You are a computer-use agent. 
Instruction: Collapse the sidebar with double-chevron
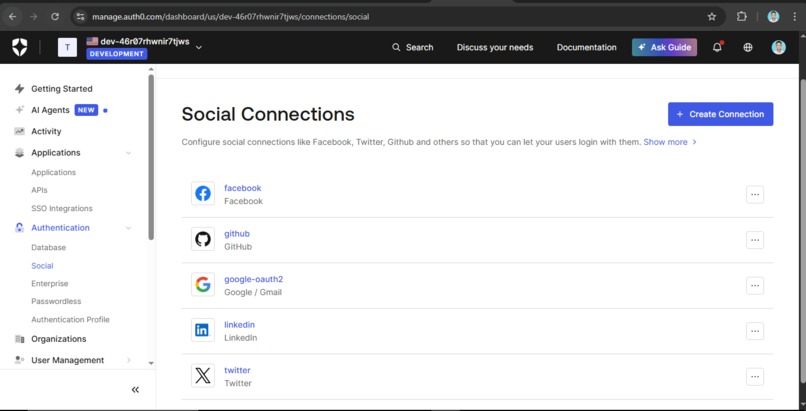pyautogui.click(x=135, y=390)
